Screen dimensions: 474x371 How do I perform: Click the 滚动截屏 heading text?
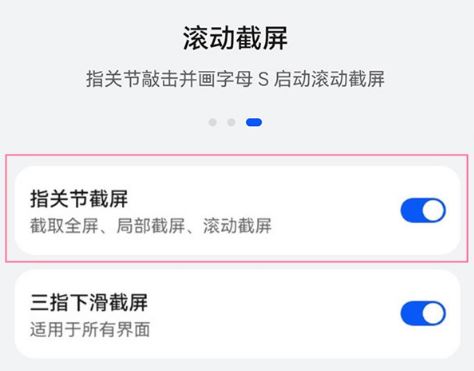point(235,38)
